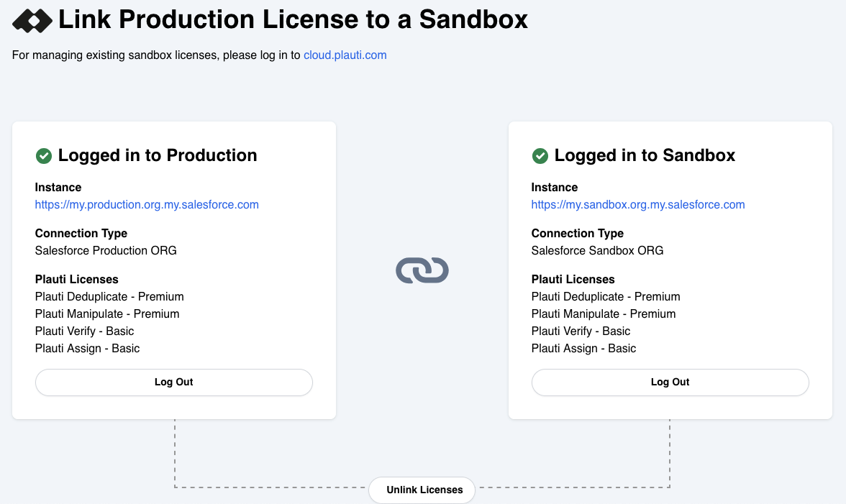Click Plauti Assign - Basic in Production card
Screen dimensions: 846x504
tap(88, 348)
